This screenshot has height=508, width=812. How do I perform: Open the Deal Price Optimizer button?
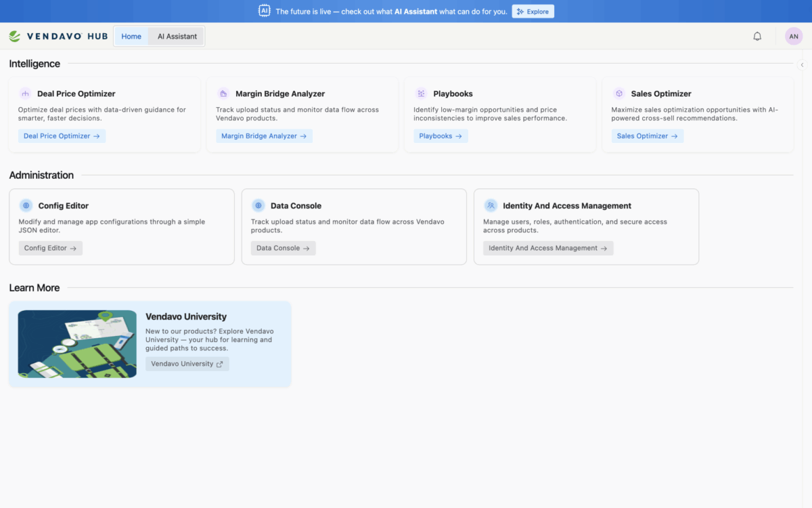[62, 136]
